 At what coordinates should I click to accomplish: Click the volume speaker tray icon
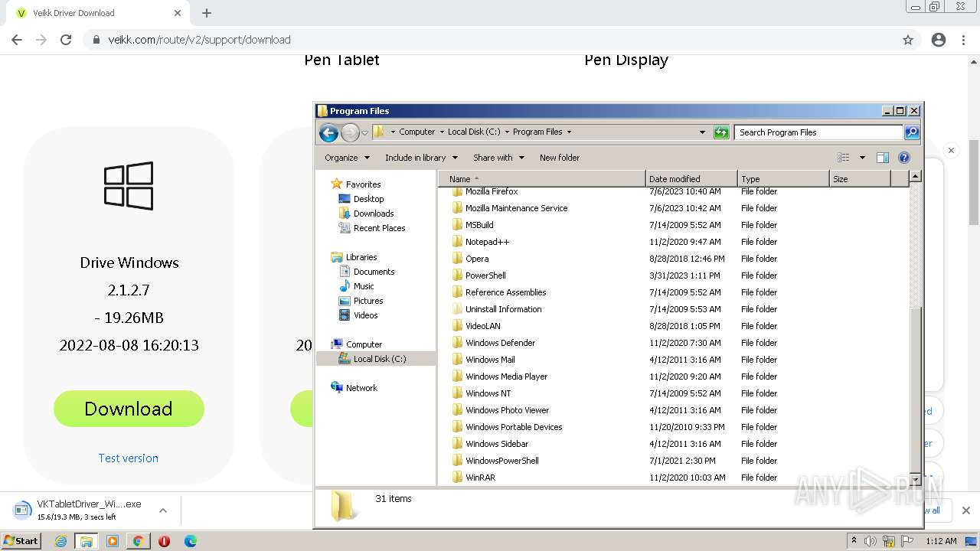coord(871,541)
